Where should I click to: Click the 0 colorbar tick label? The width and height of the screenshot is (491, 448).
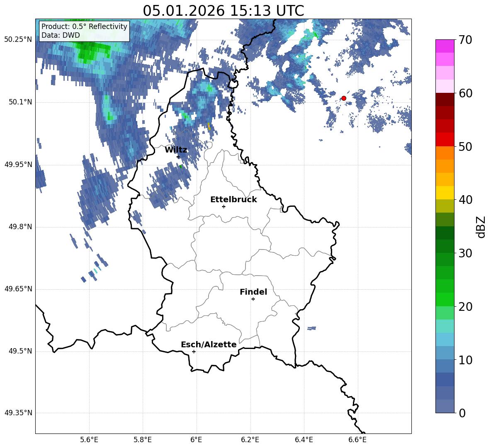(462, 413)
